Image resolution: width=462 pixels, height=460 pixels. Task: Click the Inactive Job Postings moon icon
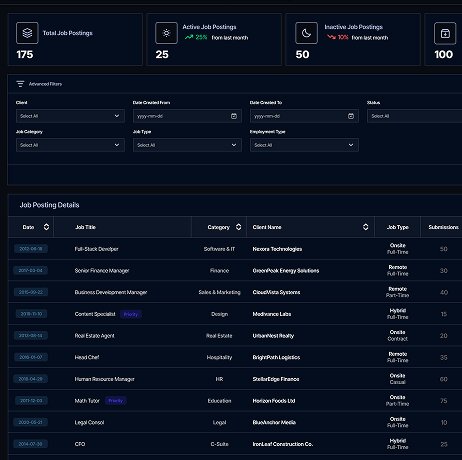[306, 33]
